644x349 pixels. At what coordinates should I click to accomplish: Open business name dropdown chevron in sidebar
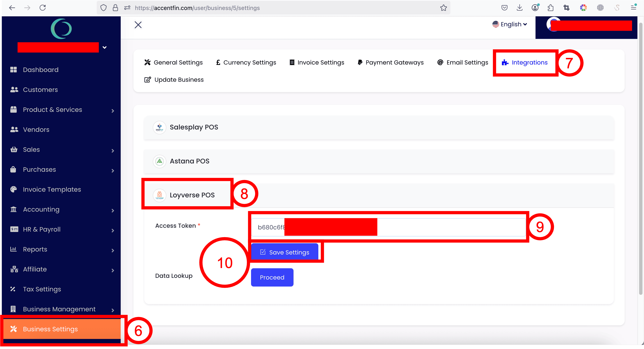point(105,48)
